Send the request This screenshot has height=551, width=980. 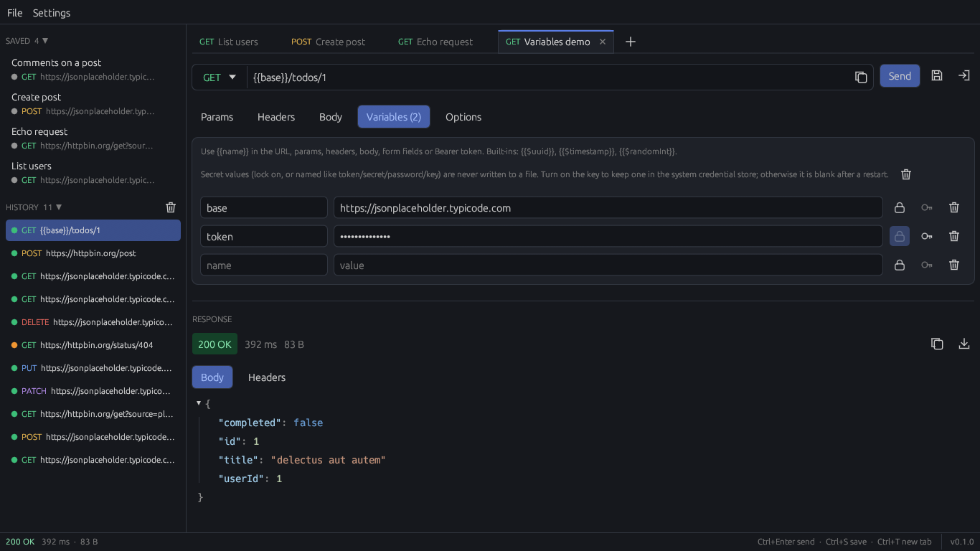(900, 76)
